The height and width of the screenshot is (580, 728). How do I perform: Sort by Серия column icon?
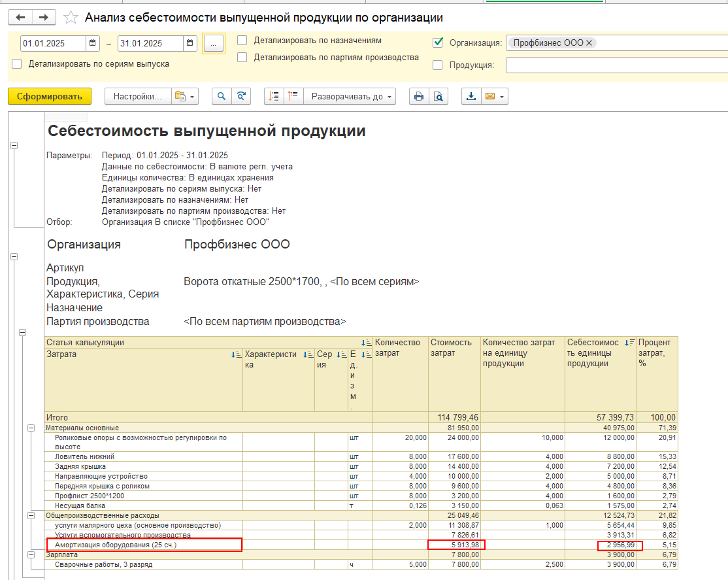tap(341, 354)
